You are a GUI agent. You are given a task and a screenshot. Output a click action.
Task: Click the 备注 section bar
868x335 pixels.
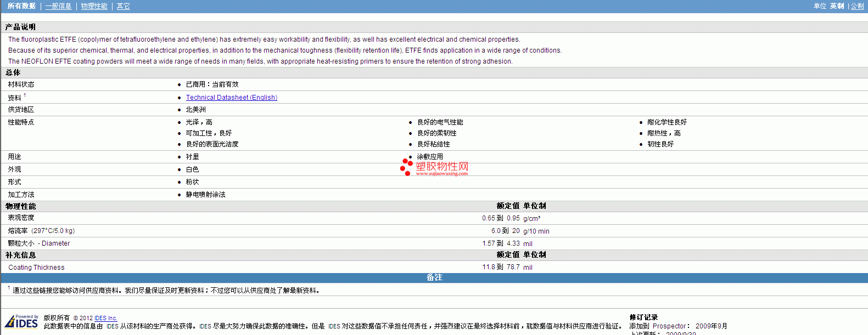point(434,277)
